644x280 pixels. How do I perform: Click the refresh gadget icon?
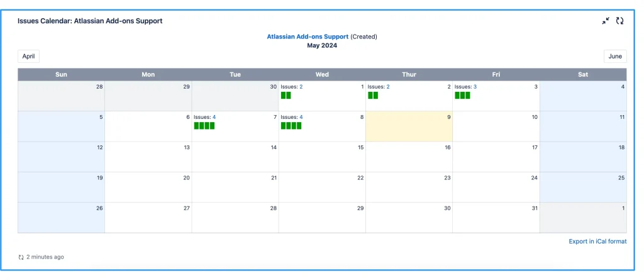(619, 21)
